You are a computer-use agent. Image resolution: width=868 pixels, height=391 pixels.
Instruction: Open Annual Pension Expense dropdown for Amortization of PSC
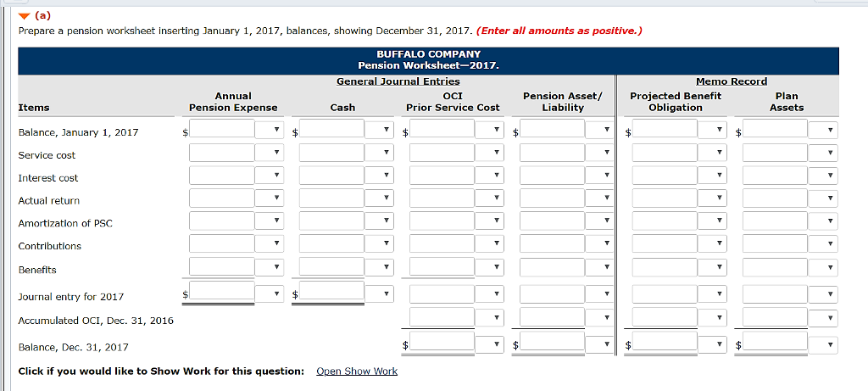[269, 222]
